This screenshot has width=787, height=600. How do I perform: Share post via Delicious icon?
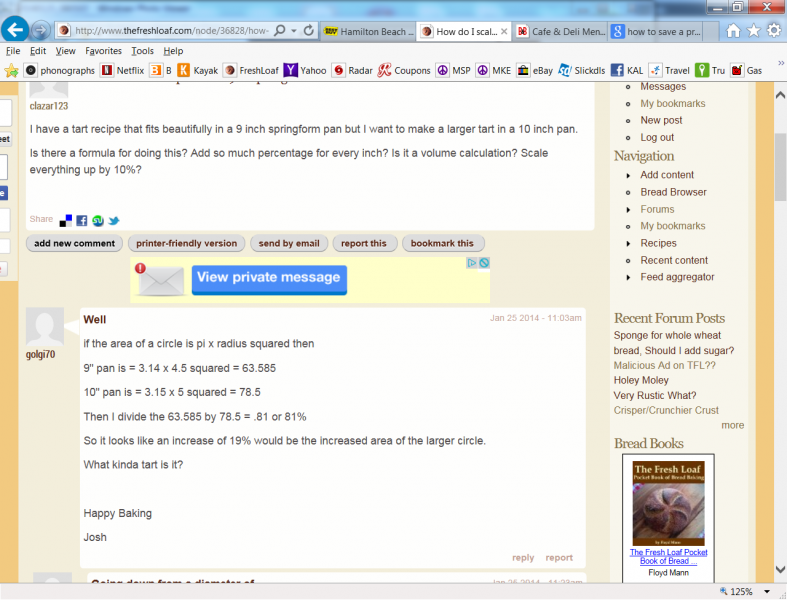click(x=66, y=221)
